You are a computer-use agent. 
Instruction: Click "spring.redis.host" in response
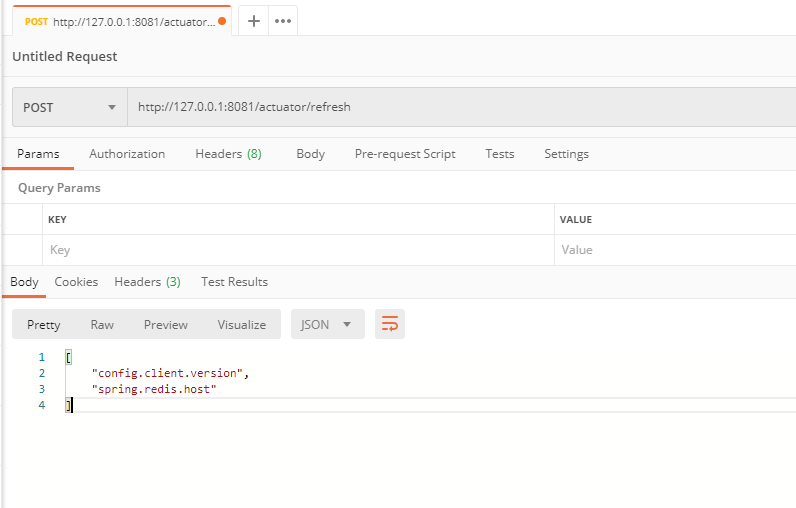coord(154,389)
